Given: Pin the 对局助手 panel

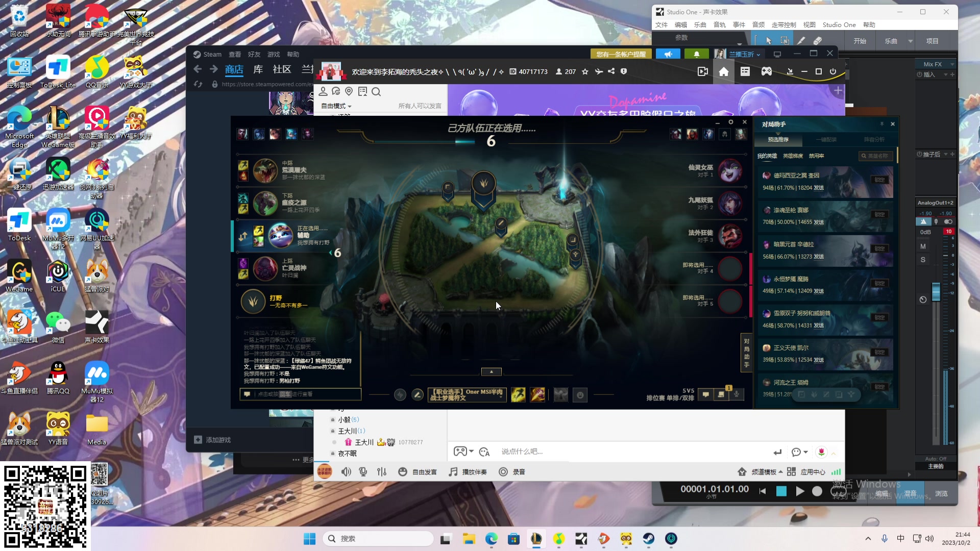Looking at the screenshot, I should (881, 124).
